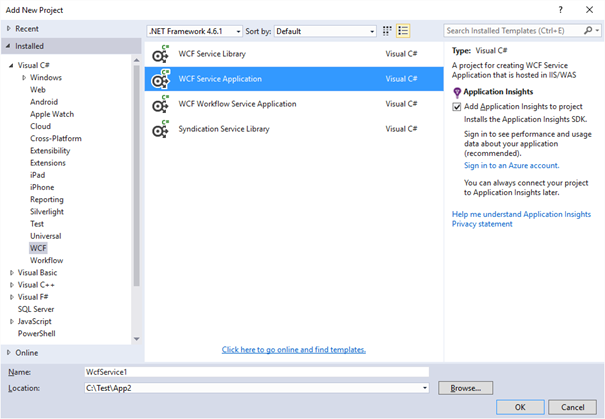Click the Application Insights lightbulb icon

point(457,93)
